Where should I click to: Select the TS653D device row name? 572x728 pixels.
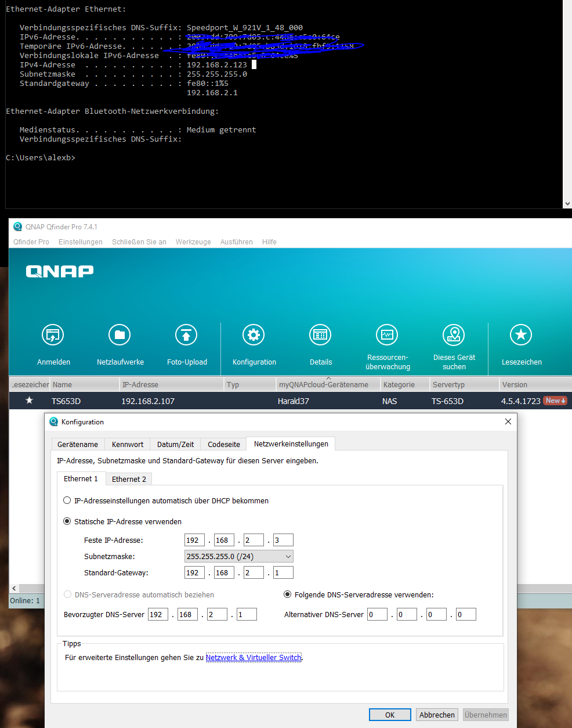(x=66, y=401)
